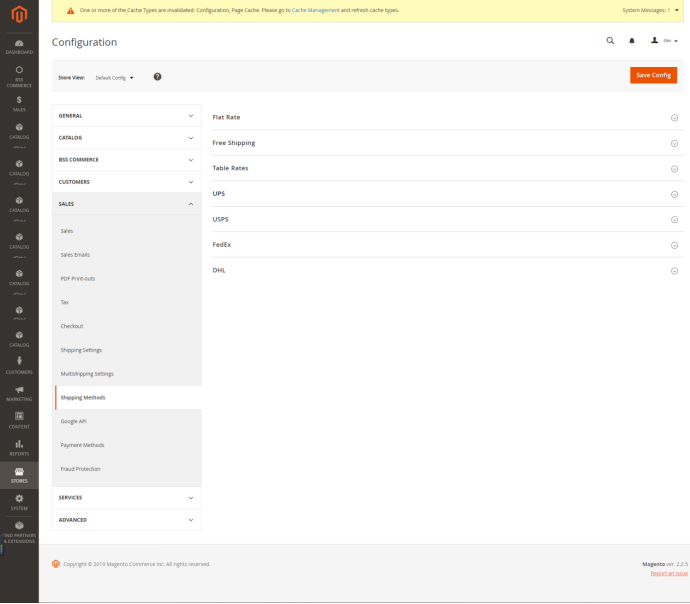The image size is (690, 604).
Task: Open the notifications bell
Action: (632, 41)
